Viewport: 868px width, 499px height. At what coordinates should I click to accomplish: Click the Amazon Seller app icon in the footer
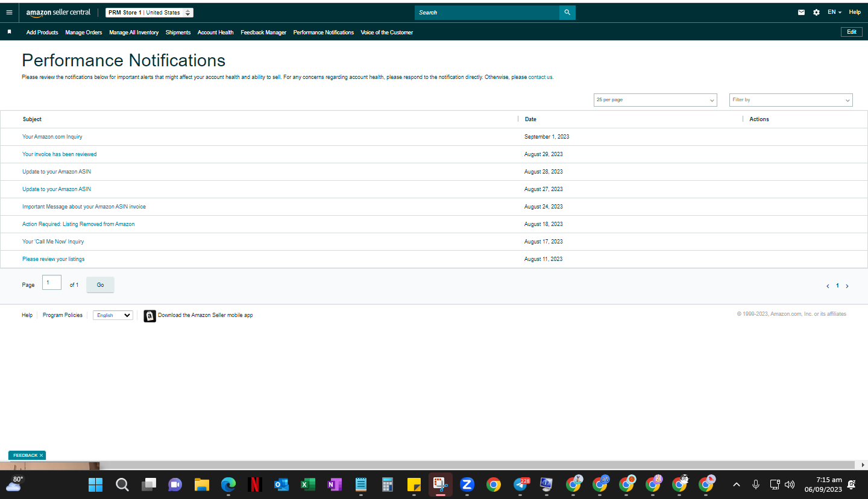click(149, 316)
